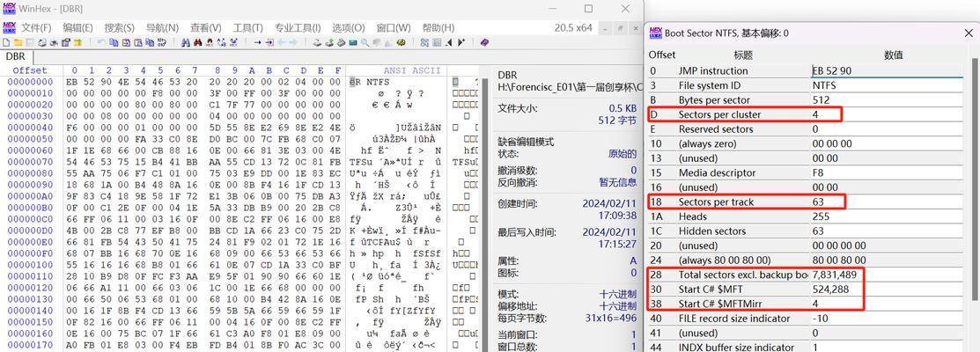Click the 20.5 x64 version label
This screenshot has width=980, height=352.
tap(572, 27)
